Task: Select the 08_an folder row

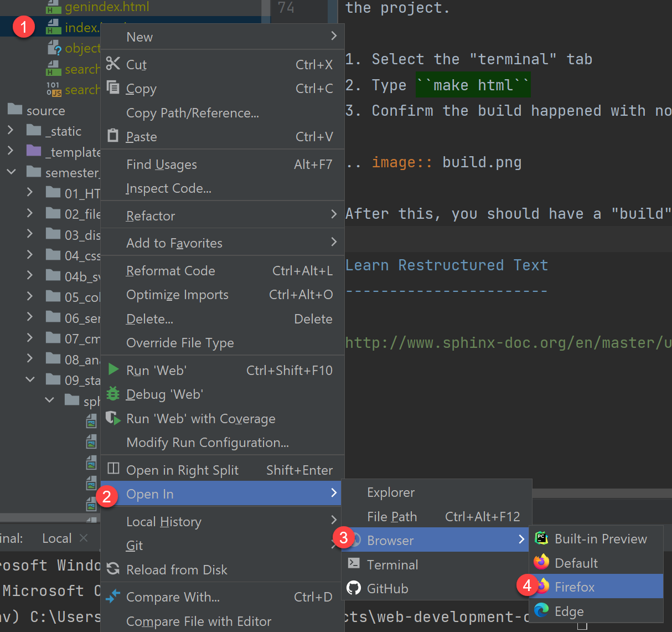Action: point(50,359)
